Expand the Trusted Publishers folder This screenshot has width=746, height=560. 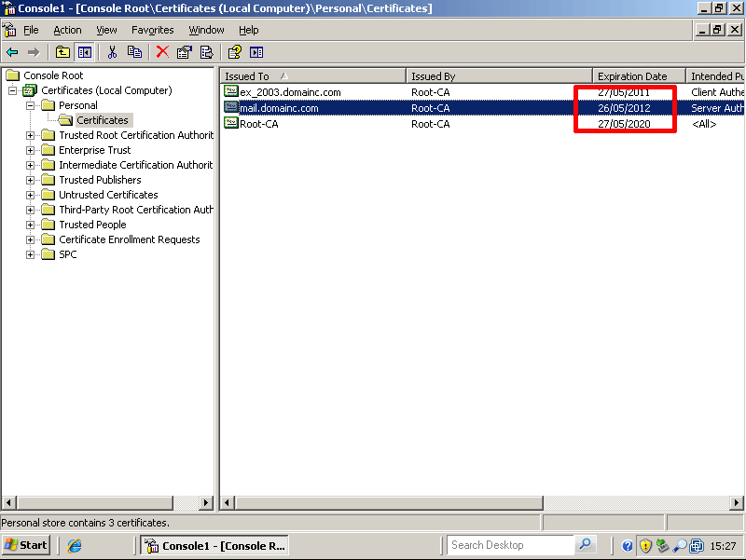[x=31, y=180]
